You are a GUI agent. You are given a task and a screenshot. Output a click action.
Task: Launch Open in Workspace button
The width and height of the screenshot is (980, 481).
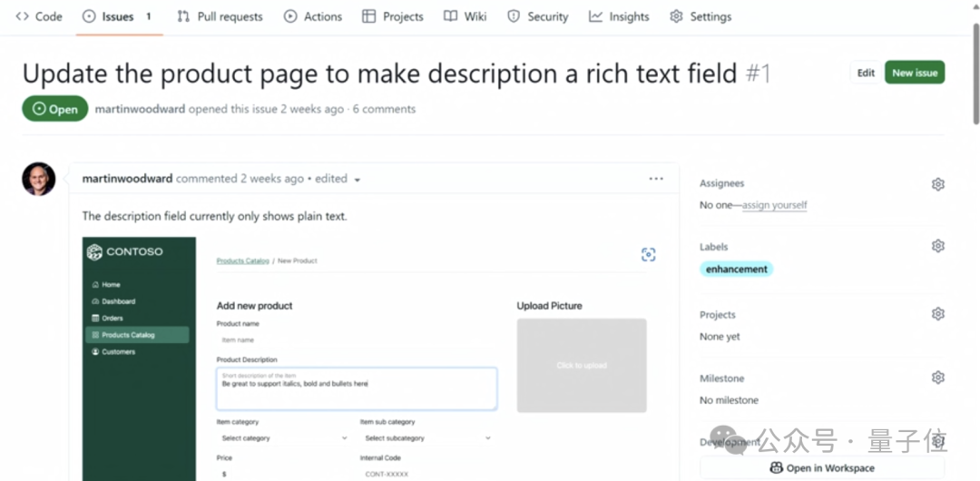(x=822, y=468)
